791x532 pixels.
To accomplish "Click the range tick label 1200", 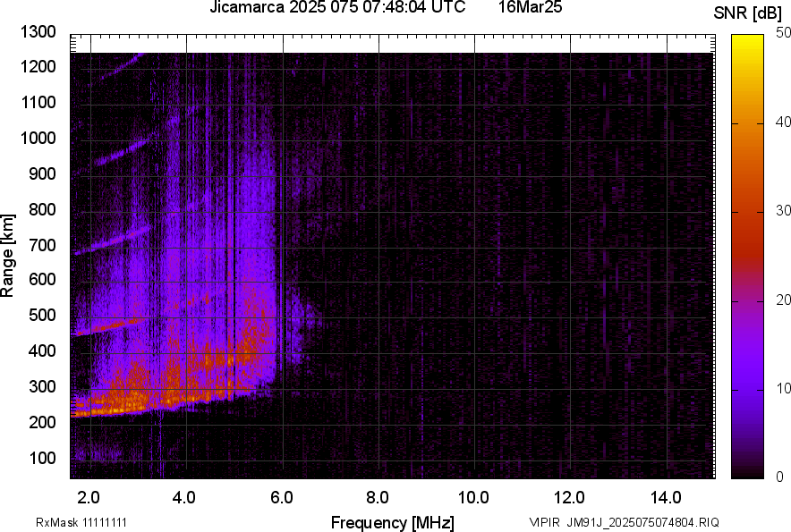I will [38, 66].
